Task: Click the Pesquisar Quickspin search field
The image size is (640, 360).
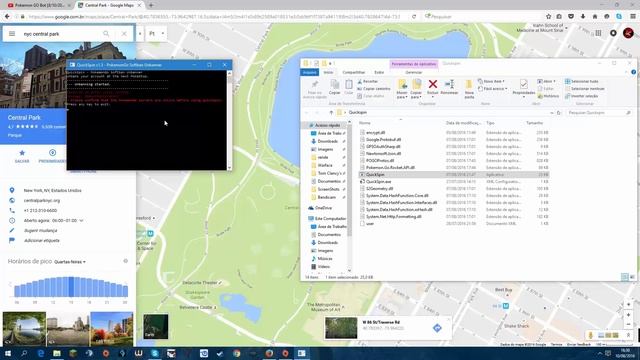Action: point(599,113)
